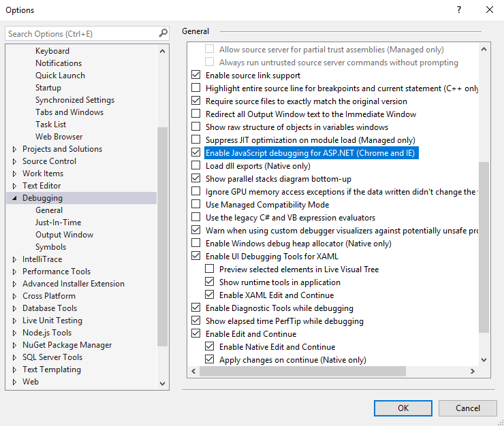Expand Advanced Installer Extension node

[x=14, y=284]
